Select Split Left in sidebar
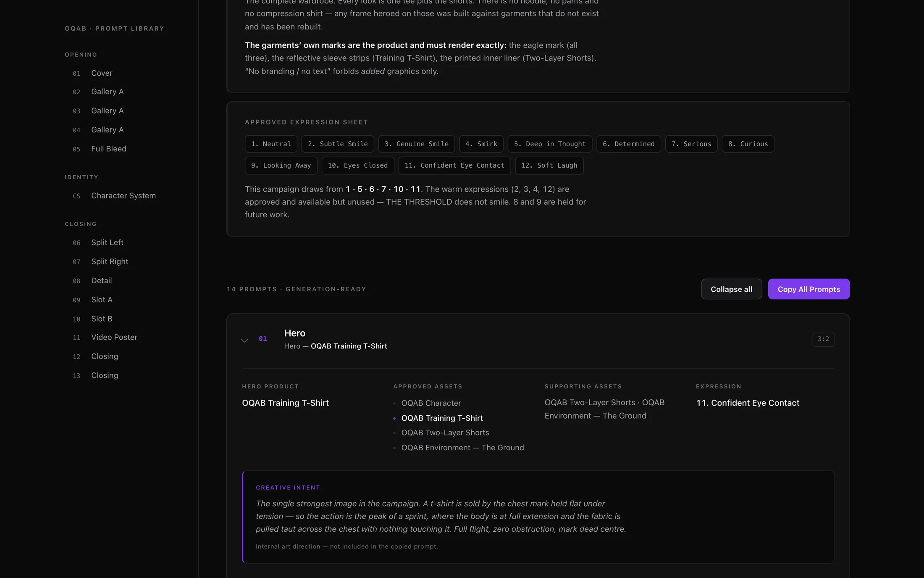The image size is (924, 578). pos(107,243)
